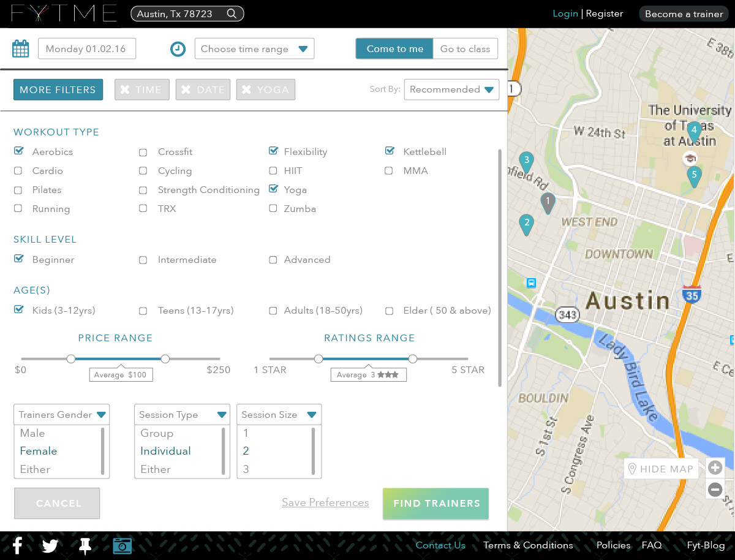Zoom out the map with minus icon
735x560 pixels.
click(x=715, y=489)
